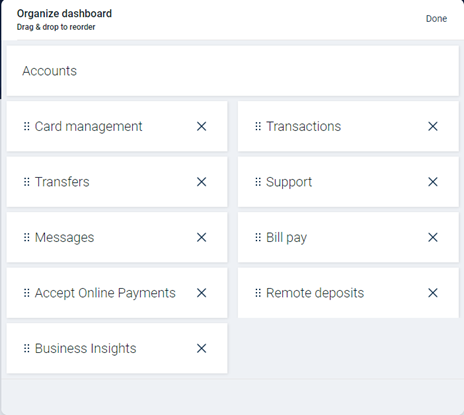This screenshot has width=464, height=415.
Task: Click the Accept Online Payments label
Action: 105,293
